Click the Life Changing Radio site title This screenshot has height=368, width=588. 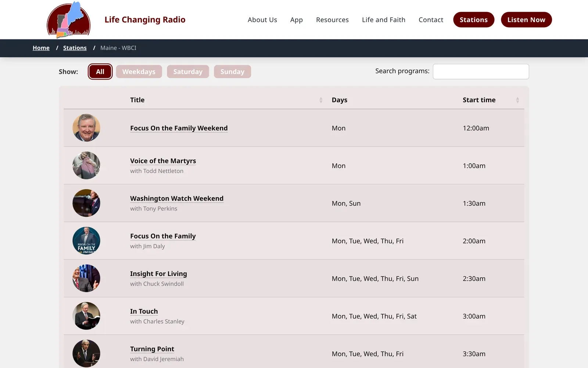click(x=145, y=20)
